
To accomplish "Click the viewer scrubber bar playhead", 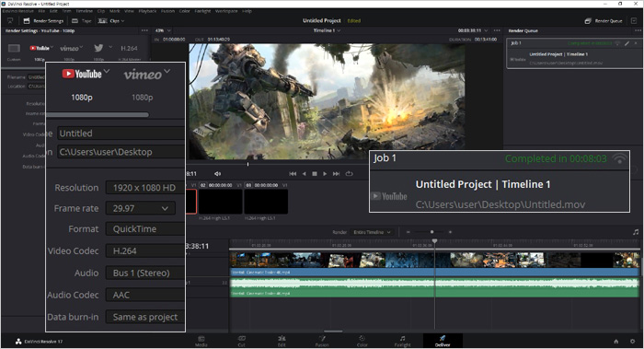I will pyautogui.click(x=247, y=164).
